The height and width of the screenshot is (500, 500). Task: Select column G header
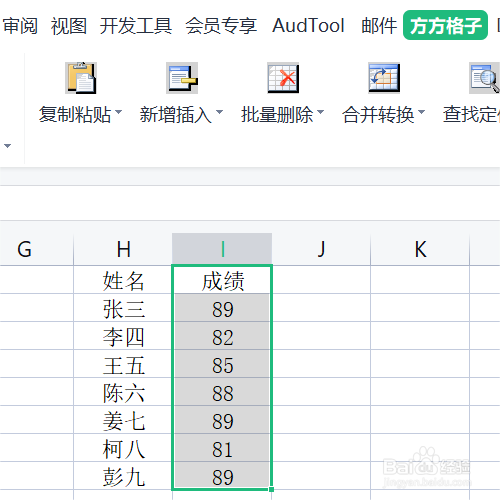coord(37,249)
